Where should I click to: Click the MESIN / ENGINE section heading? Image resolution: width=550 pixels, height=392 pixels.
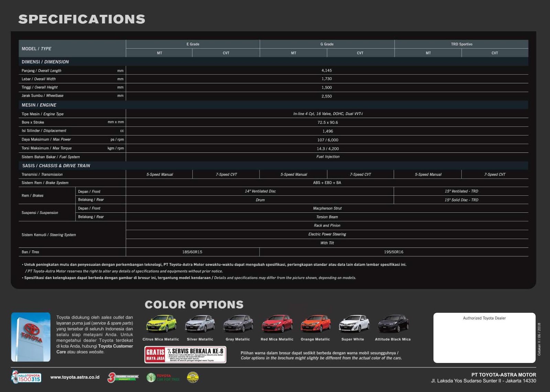click(39, 105)
